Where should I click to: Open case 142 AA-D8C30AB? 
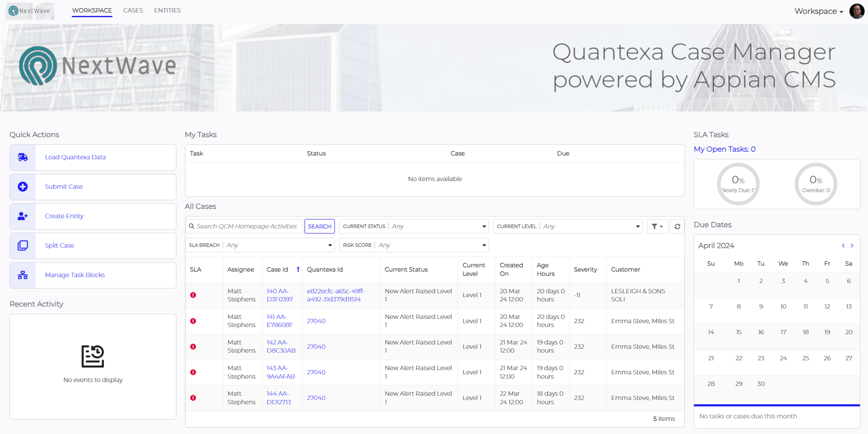pyautogui.click(x=281, y=347)
